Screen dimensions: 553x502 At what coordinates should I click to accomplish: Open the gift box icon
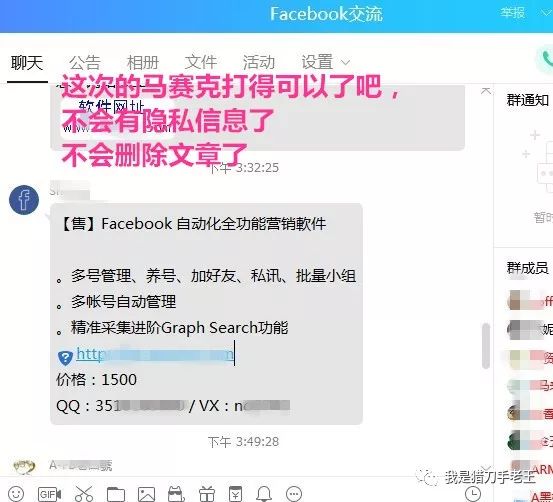pos(207,494)
